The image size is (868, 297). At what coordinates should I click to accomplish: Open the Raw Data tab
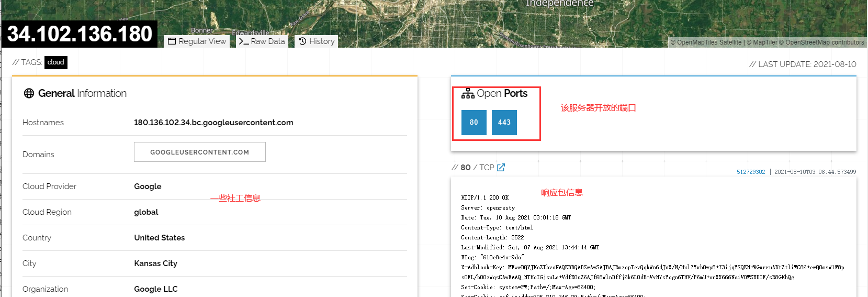coord(262,41)
